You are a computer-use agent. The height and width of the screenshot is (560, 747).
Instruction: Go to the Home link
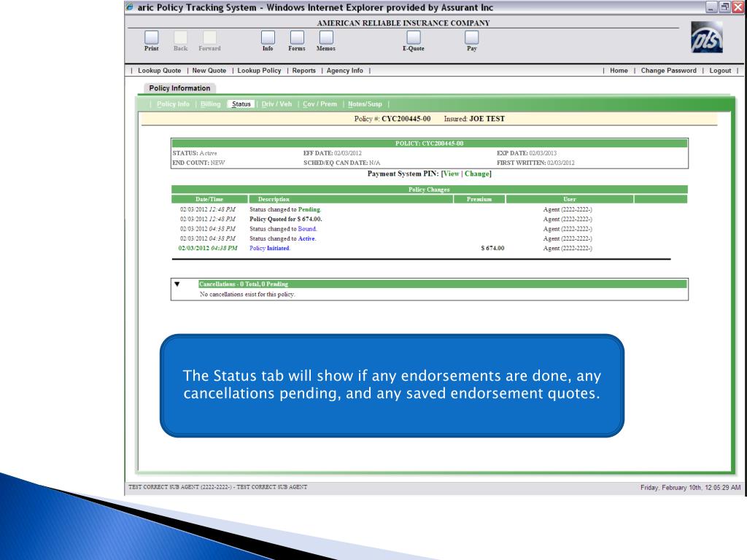[x=619, y=71]
